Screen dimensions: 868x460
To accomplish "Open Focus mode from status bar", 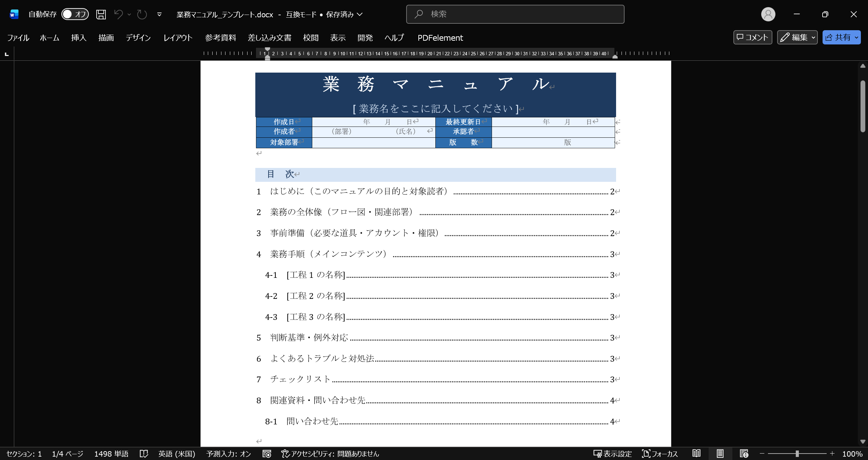I will pyautogui.click(x=660, y=454).
